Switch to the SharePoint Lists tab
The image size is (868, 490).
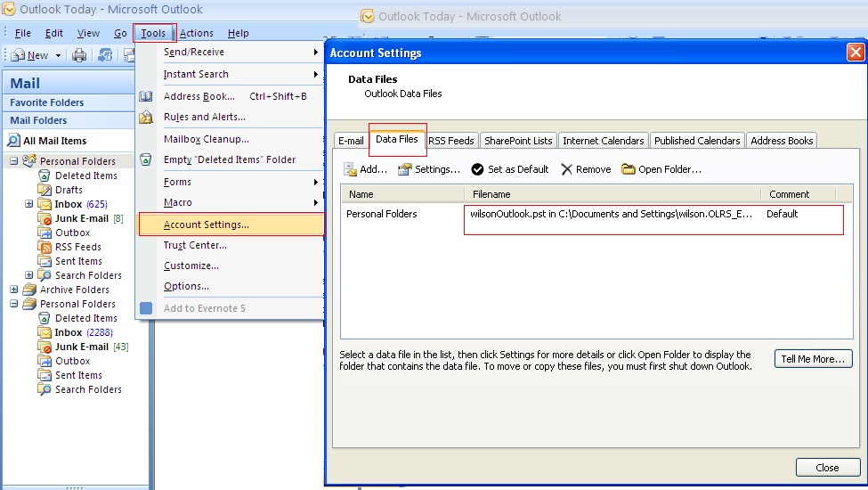tap(518, 141)
